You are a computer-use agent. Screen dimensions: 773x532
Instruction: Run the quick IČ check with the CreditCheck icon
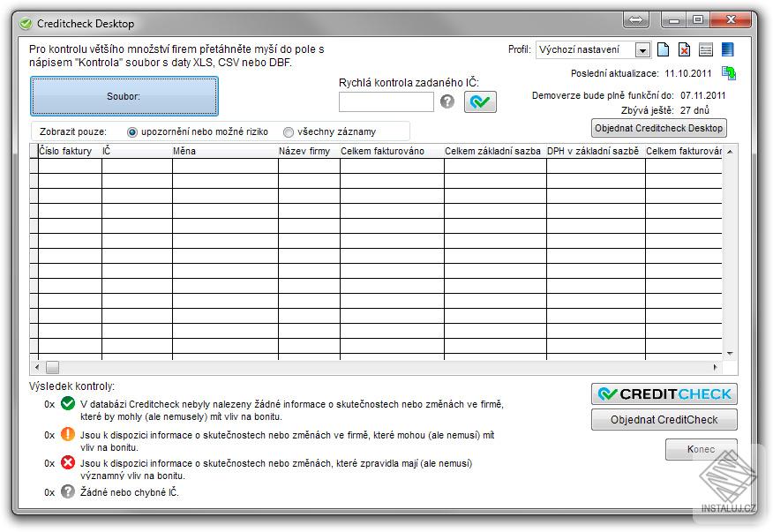(480, 101)
